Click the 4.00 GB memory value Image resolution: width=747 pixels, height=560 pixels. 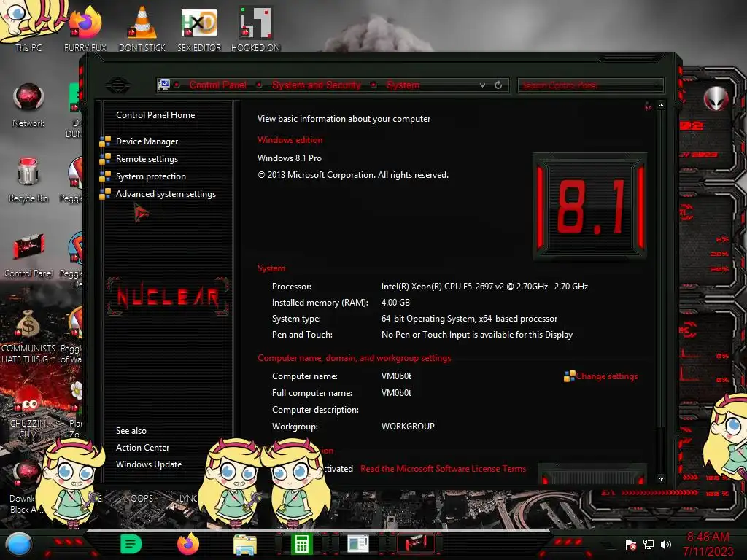(395, 303)
